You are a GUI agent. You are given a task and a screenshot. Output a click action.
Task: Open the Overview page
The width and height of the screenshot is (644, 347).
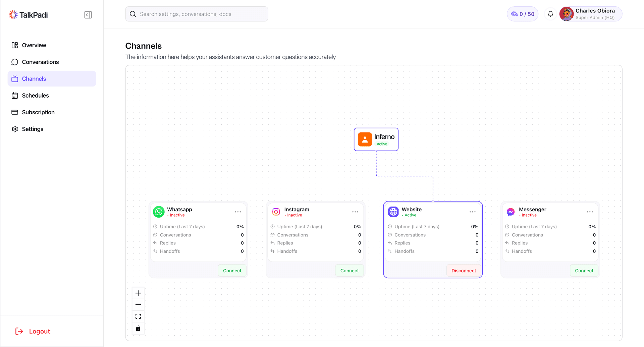(52, 45)
